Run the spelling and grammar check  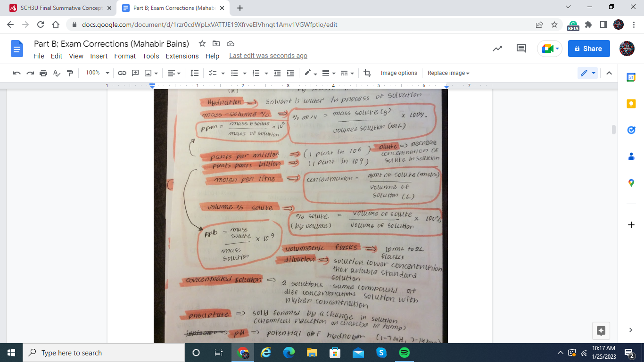click(x=55, y=73)
